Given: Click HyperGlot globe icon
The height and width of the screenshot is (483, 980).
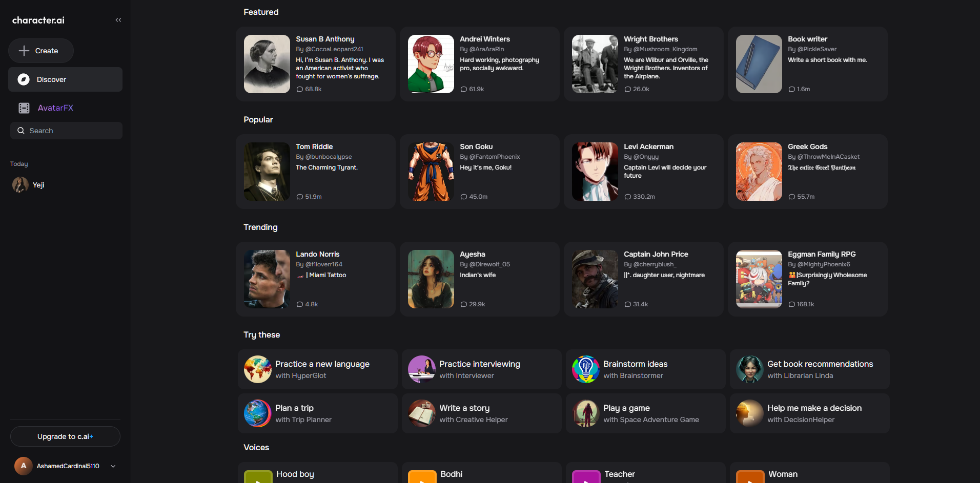Looking at the screenshot, I should [258, 369].
